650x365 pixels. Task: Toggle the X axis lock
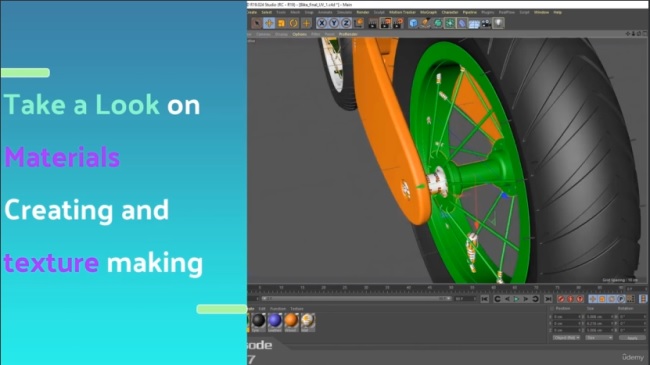click(x=322, y=23)
